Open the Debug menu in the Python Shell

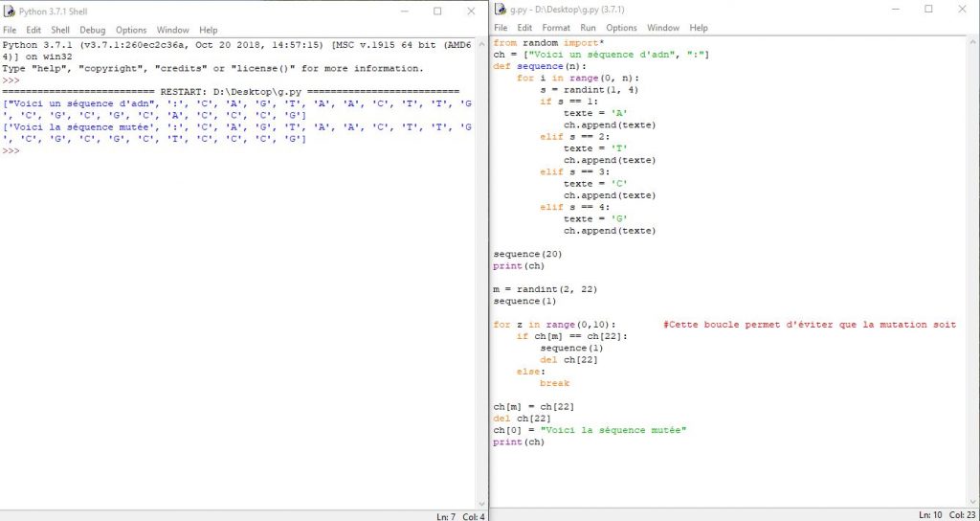pos(92,30)
